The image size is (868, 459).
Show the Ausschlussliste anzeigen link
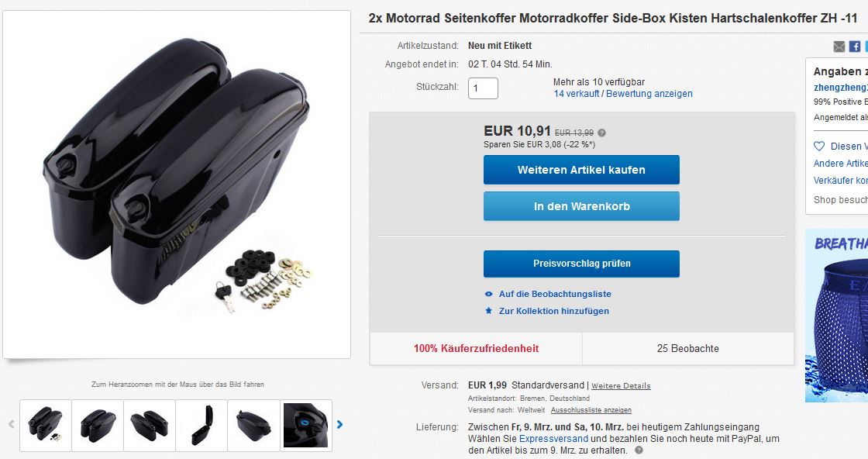click(x=591, y=410)
